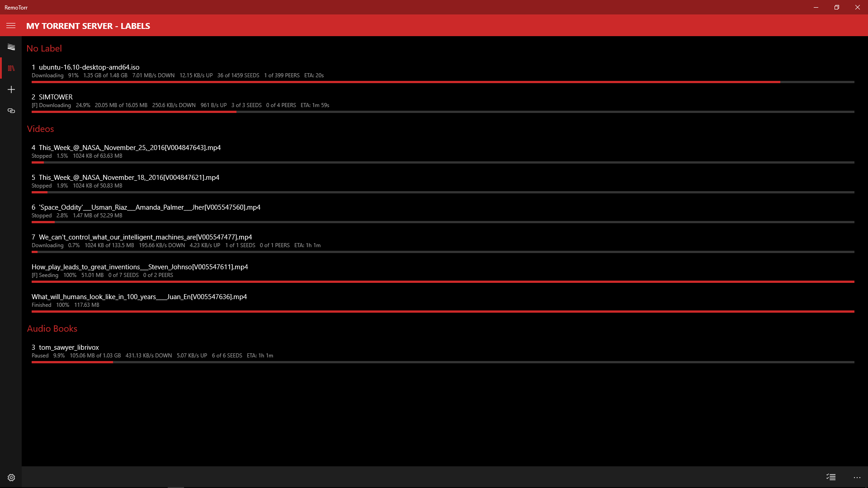Screen dimensions: 868x488
Task: Restore down the RemoTorr window
Action: pos(836,7)
